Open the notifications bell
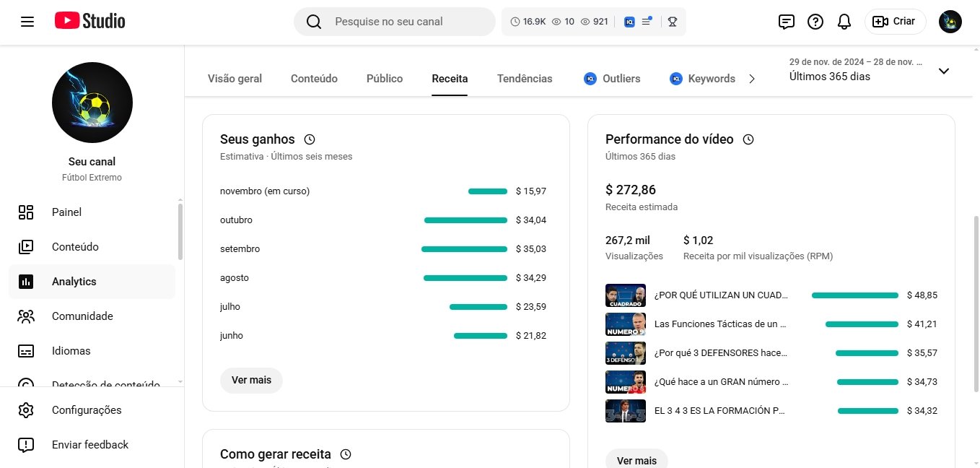Viewport: 980px width, 468px height. (844, 22)
